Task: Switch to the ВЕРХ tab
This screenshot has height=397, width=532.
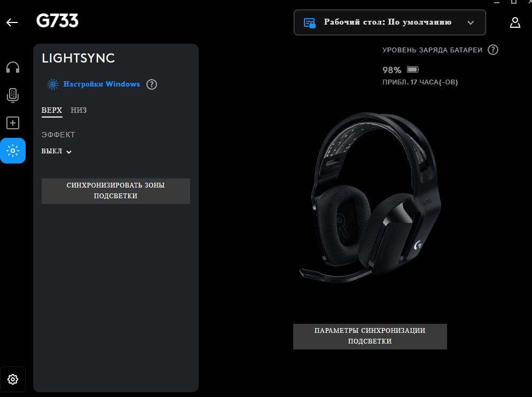Action: (x=52, y=110)
